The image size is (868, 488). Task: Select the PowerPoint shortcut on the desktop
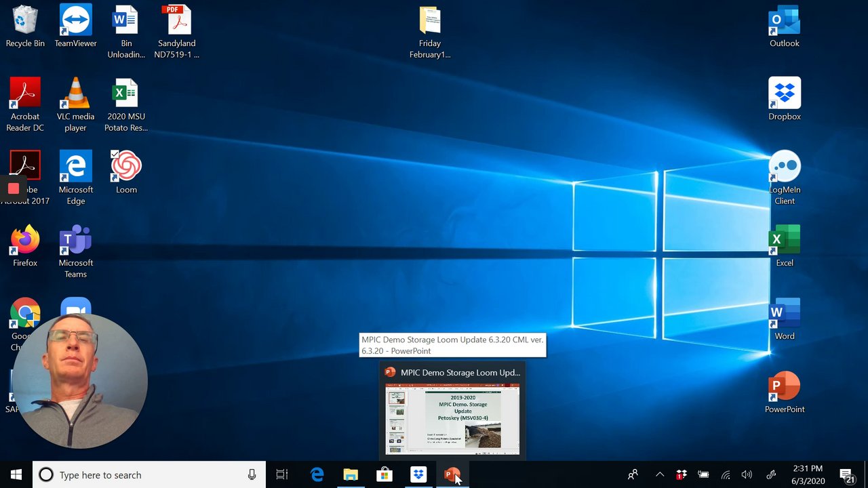pyautogui.click(x=785, y=392)
